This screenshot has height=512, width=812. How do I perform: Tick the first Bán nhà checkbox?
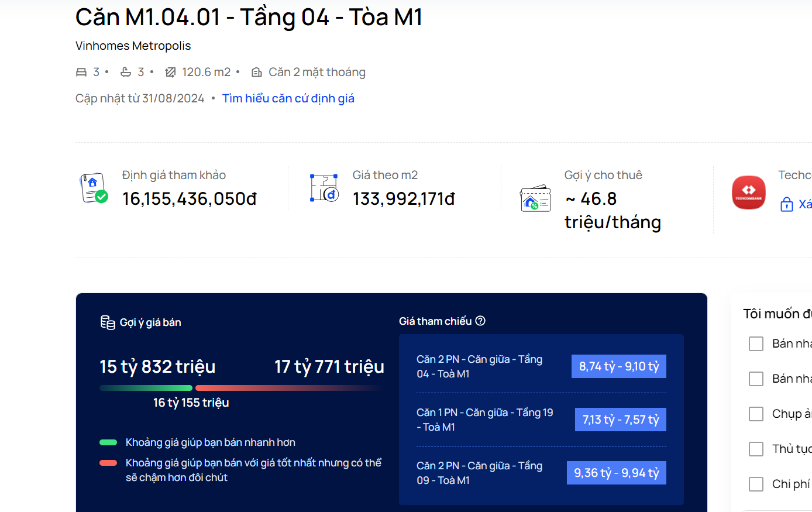point(756,343)
